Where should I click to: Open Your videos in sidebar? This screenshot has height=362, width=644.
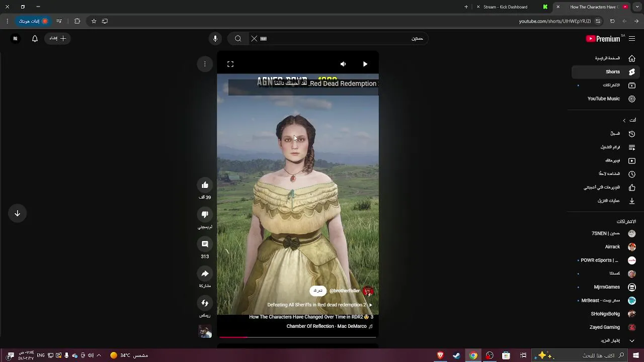coord(605,161)
